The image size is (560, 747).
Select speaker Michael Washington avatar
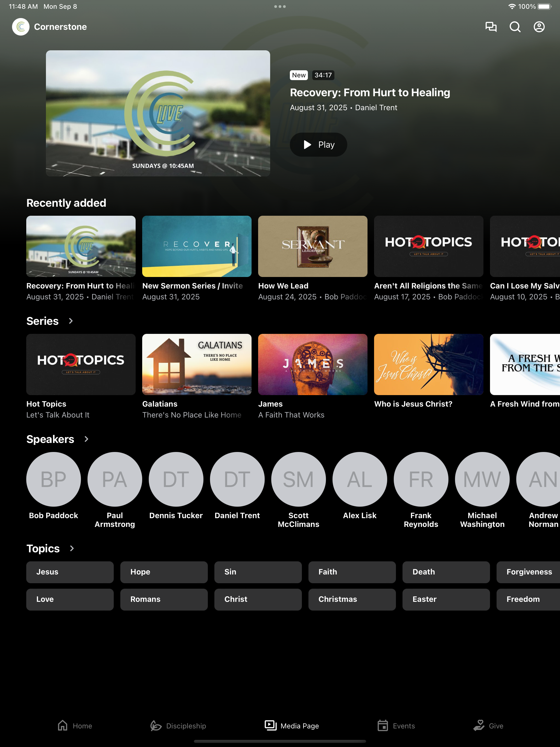tap(482, 479)
